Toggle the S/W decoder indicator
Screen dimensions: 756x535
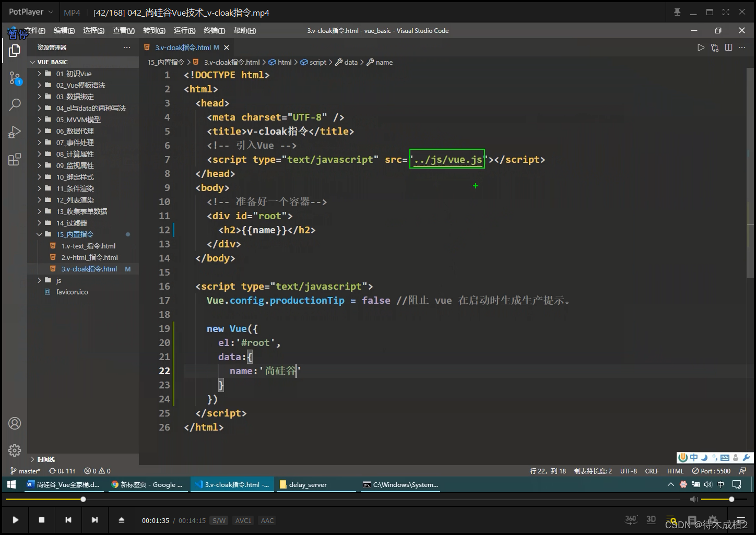[219, 520]
